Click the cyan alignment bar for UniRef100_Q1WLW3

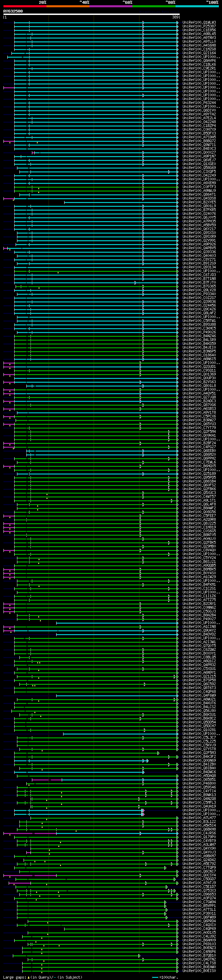tap(96, 23)
